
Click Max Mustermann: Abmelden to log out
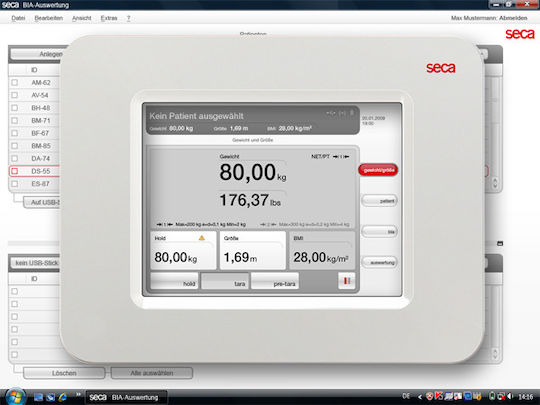tap(489, 18)
